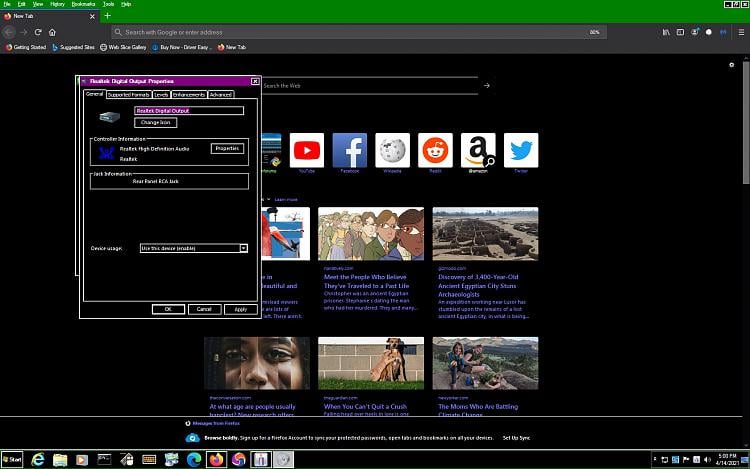Open the View menu in Firefox
The image size is (750, 469).
pos(38,4)
